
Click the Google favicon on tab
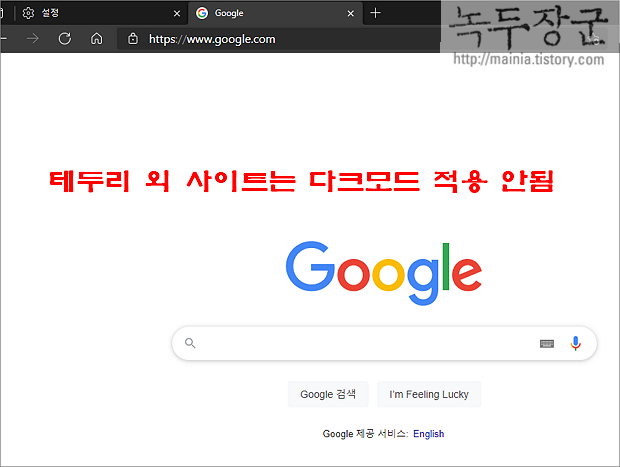(202, 13)
